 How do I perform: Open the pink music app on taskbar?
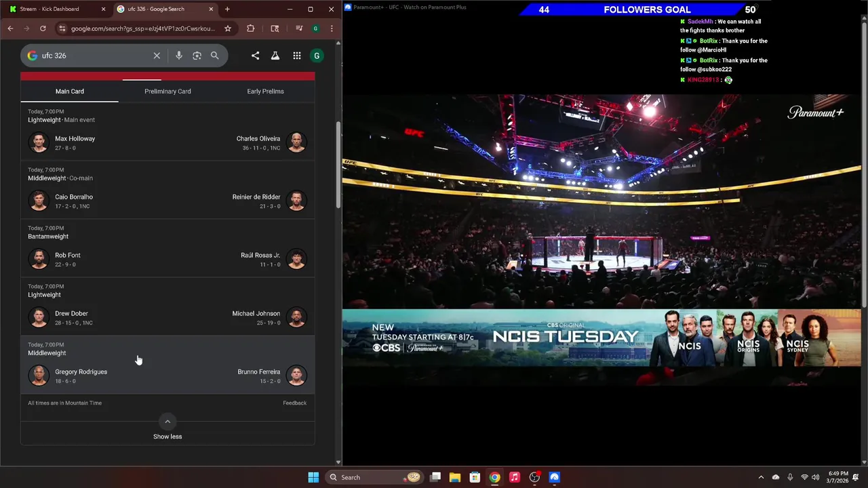coord(515,477)
